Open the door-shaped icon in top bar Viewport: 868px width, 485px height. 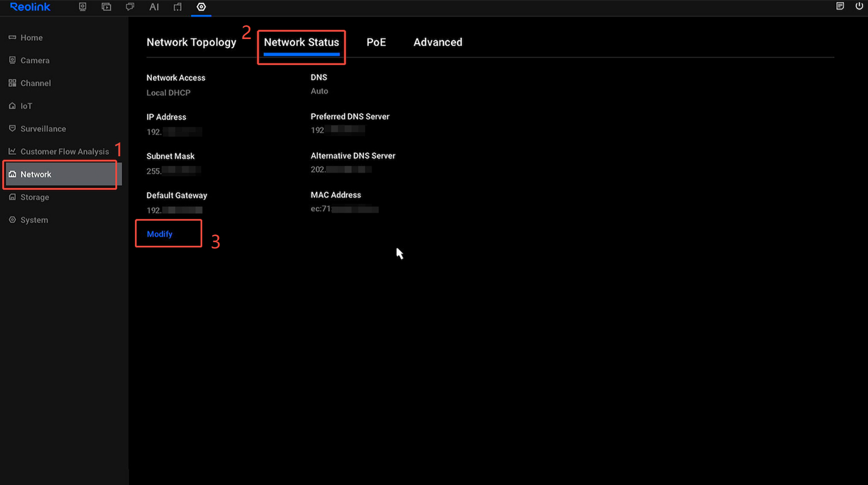[x=178, y=7]
